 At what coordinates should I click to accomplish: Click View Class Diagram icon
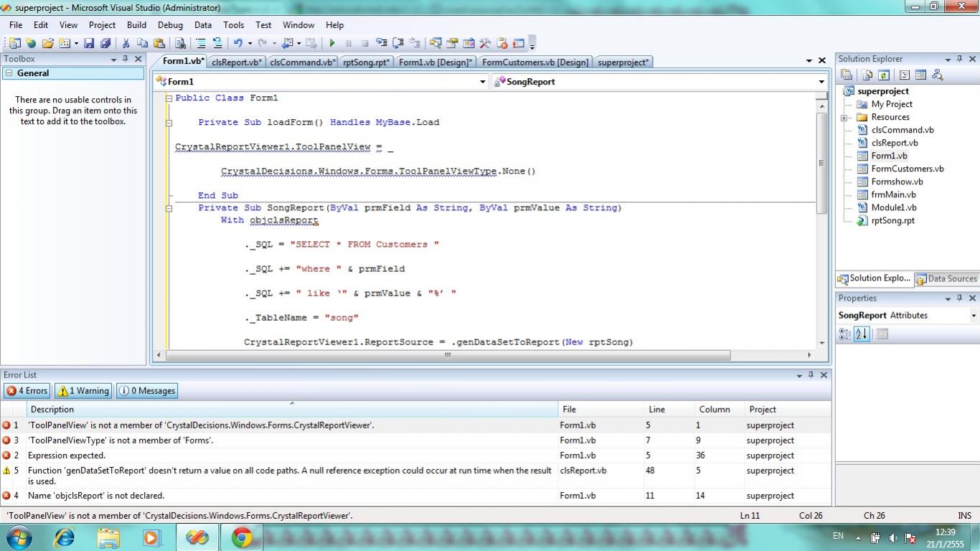click(937, 75)
